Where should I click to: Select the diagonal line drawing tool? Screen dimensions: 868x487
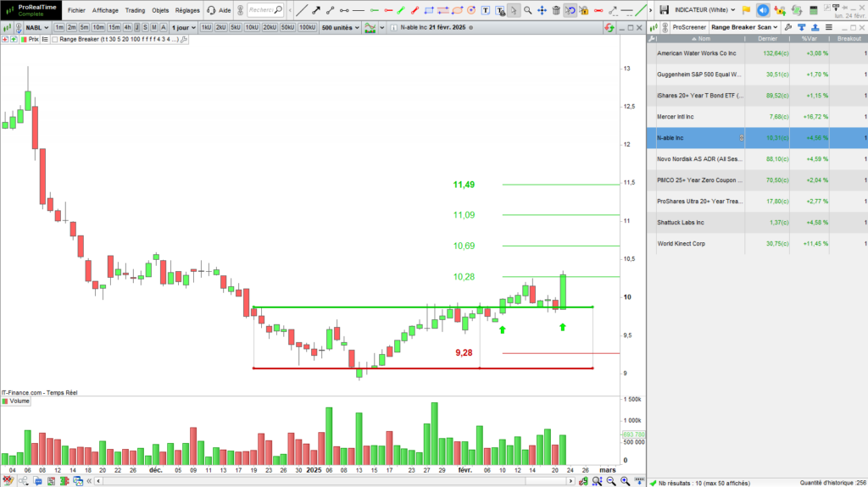pos(301,10)
